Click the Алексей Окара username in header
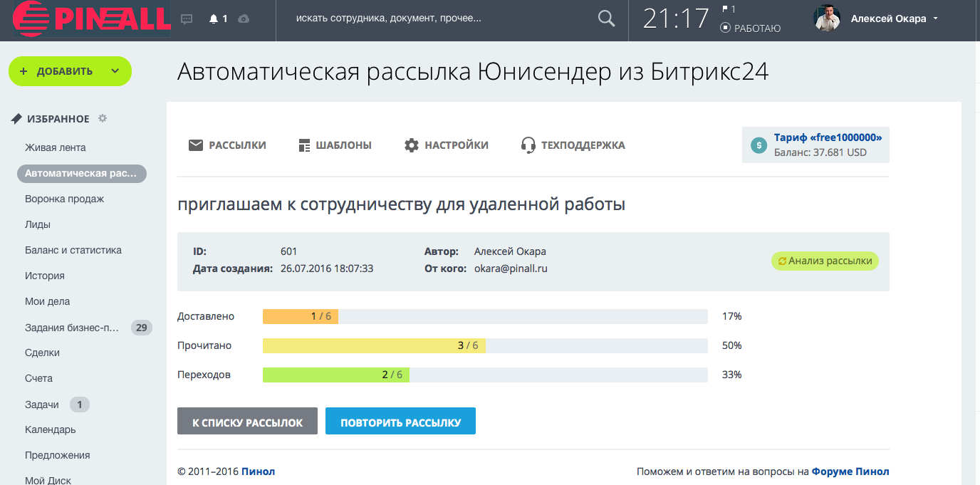The width and height of the screenshot is (980, 485). click(x=889, y=19)
